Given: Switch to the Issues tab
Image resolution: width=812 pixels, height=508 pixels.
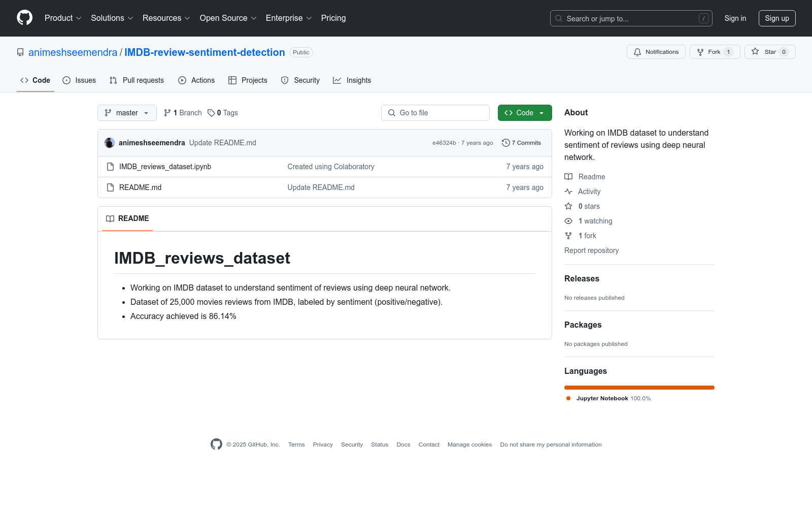Looking at the screenshot, I should tap(79, 80).
